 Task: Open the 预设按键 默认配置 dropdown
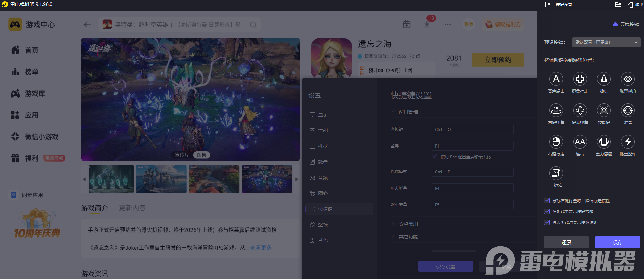point(606,42)
